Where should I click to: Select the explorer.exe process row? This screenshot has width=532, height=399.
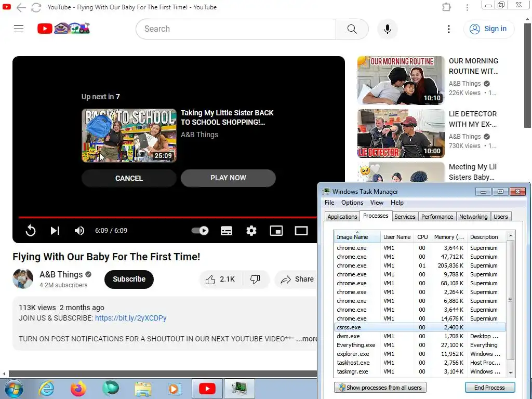[x=420, y=354]
